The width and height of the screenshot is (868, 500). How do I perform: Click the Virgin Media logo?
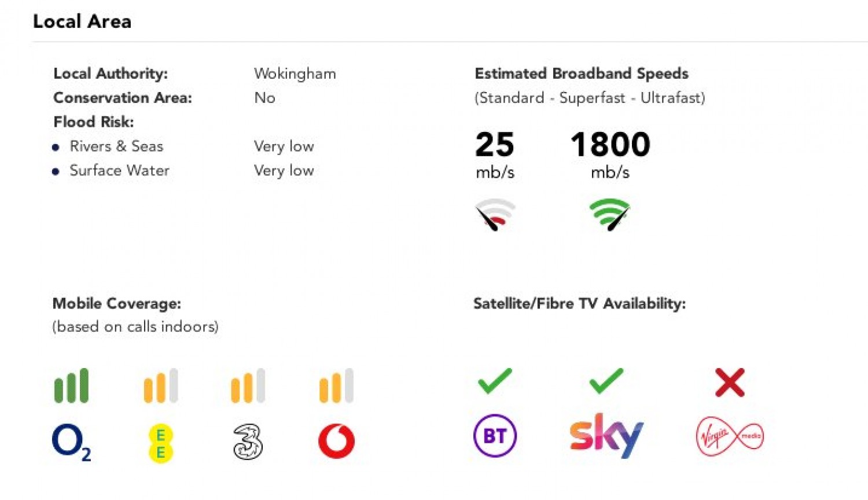point(729,436)
